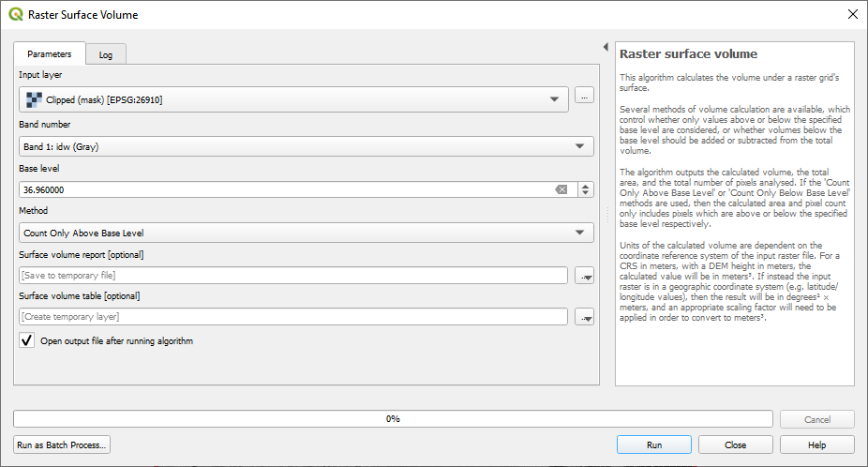
Task: Switch to the Log tab
Action: point(106,54)
